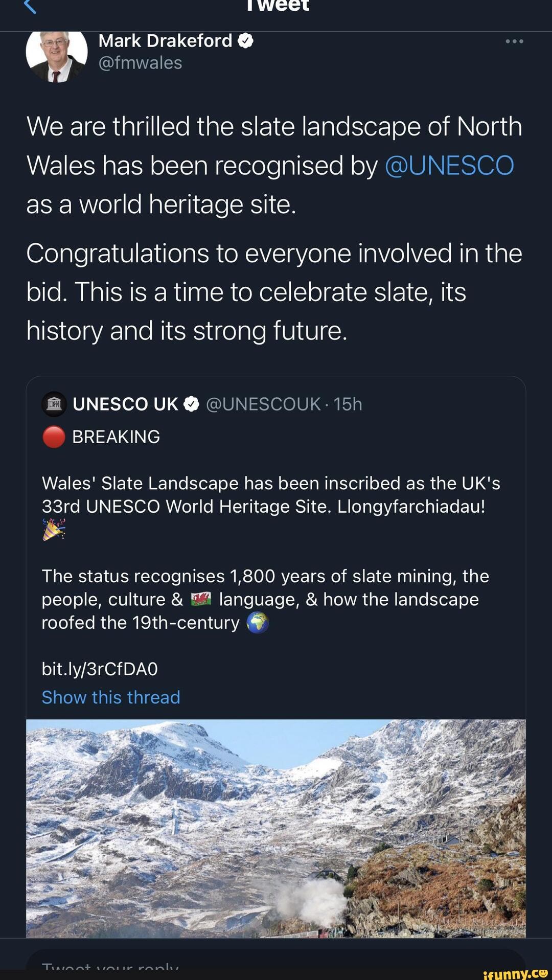The image size is (552, 980).
Task: Open the bit.ly/3rCfDA0 link
Action: [x=100, y=669]
